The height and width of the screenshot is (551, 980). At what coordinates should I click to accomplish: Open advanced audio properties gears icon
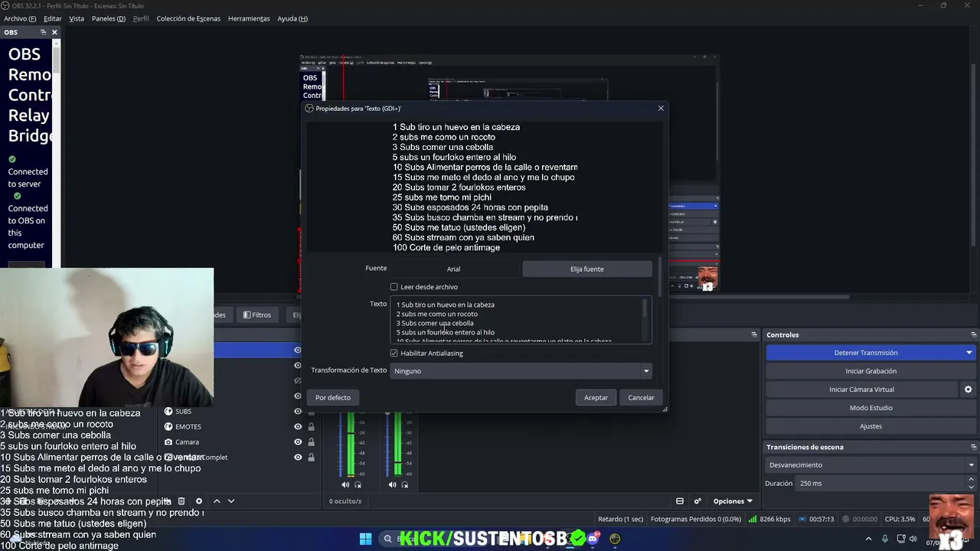697,501
